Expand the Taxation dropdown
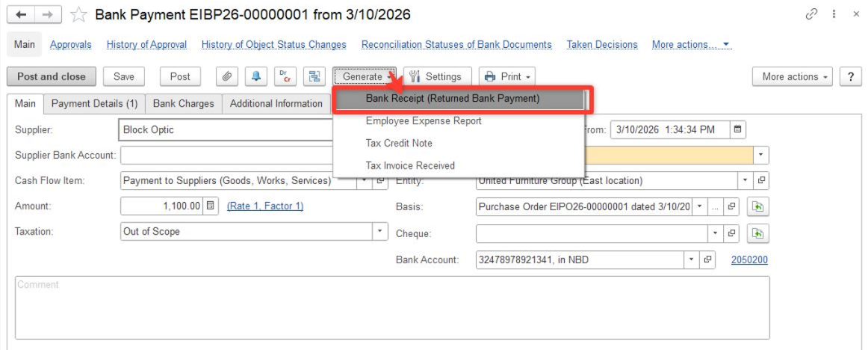The image size is (868, 350). click(x=379, y=232)
